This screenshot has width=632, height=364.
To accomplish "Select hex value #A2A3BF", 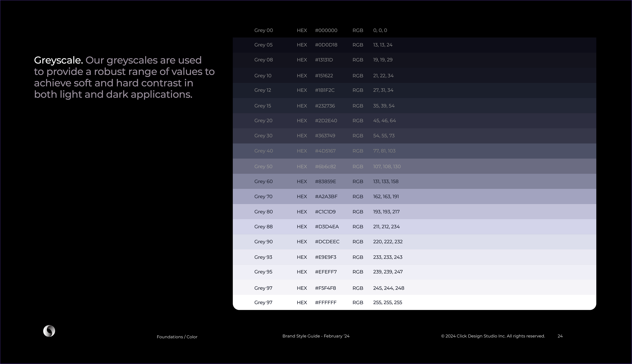I will 326,197.
